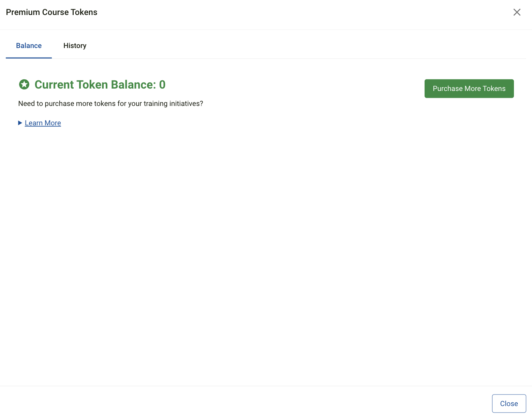Close the Premium Course Tokens dialog with X

pyautogui.click(x=517, y=12)
